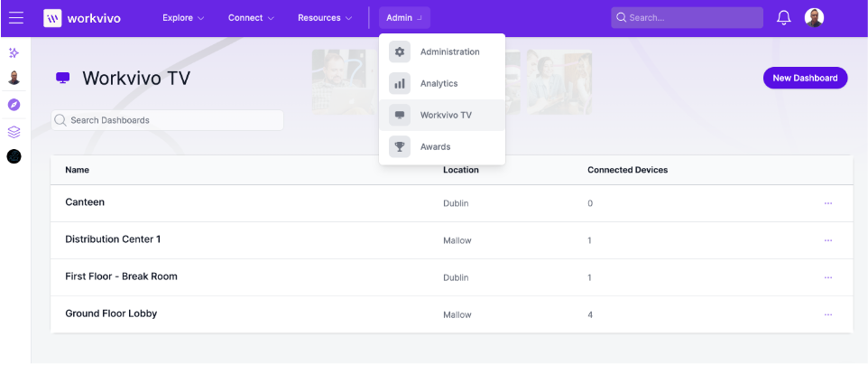Focus the Search Dashboards field
This screenshot has width=868, height=365.
tap(167, 120)
